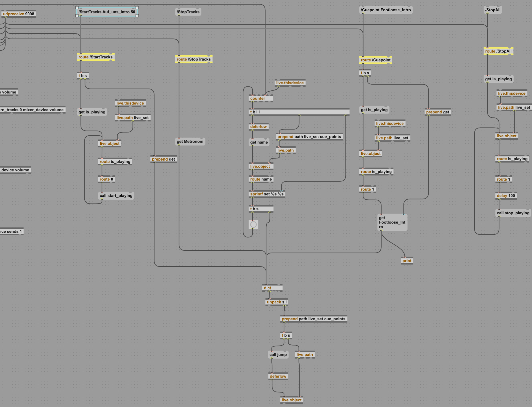
Task: Click the get Metronom message box
Action: pos(190,142)
